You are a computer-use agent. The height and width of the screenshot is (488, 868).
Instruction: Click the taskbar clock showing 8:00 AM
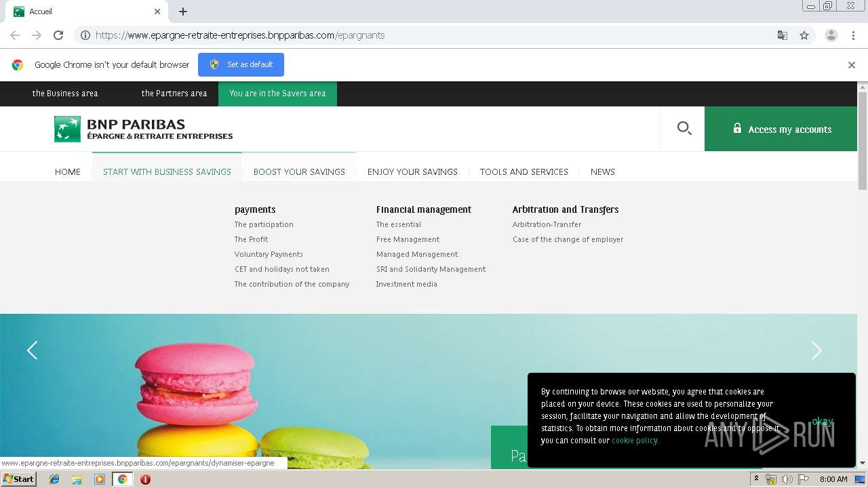click(x=833, y=479)
